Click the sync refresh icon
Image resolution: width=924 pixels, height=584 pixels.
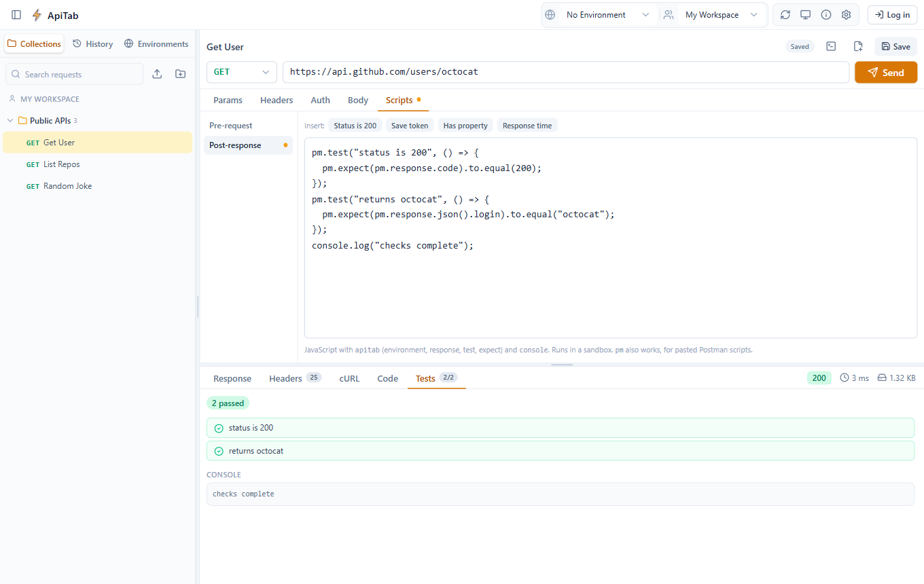click(x=785, y=15)
